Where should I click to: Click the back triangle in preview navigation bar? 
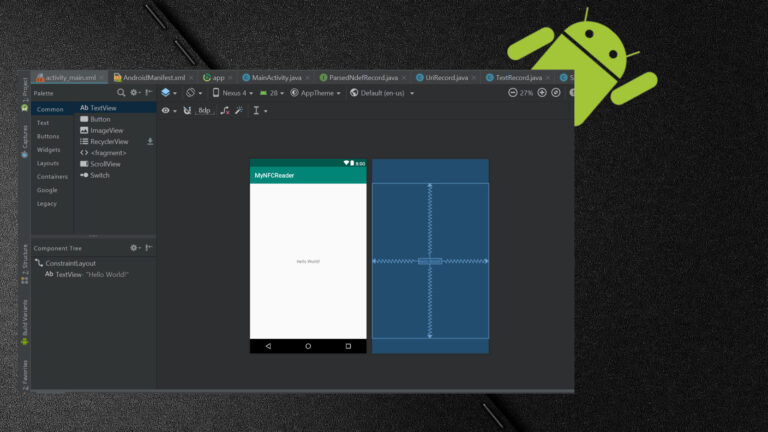point(268,346)
